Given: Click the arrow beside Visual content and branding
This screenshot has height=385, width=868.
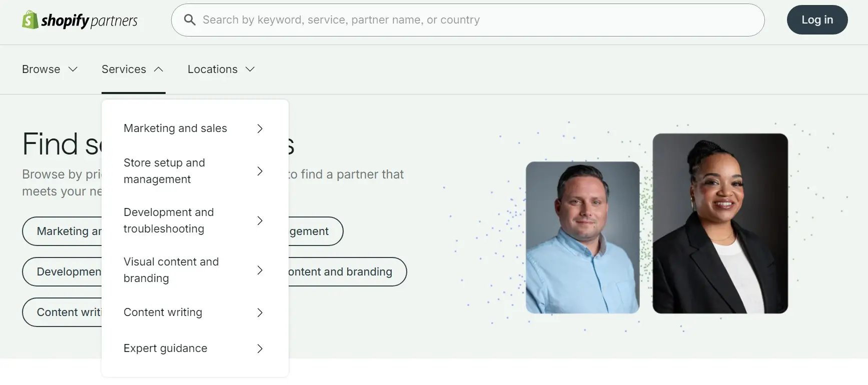Looking at the screenshot, I should point(260,270).
